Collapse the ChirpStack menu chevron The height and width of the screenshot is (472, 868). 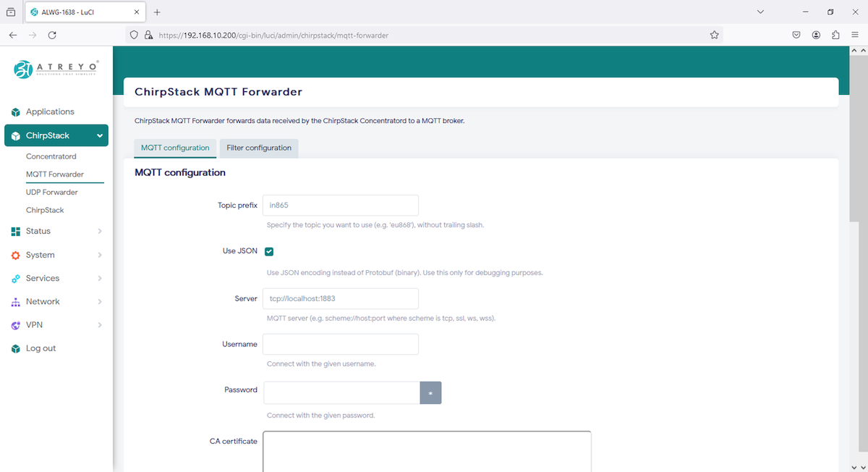[100, 136]
